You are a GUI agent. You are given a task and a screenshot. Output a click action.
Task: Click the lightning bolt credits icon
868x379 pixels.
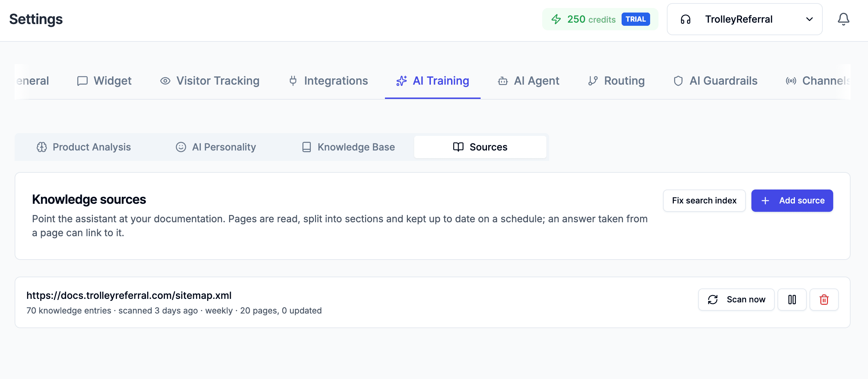[x=556, y=19]
